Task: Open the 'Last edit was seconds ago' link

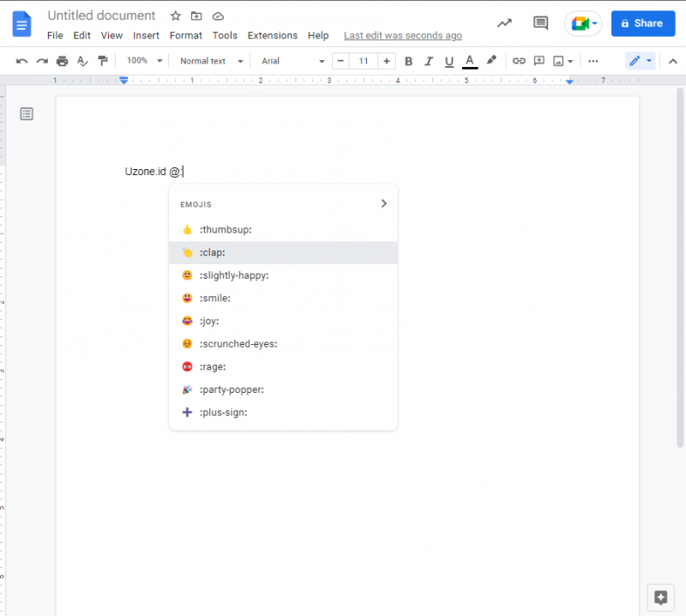Action: [x=403, y=35]
